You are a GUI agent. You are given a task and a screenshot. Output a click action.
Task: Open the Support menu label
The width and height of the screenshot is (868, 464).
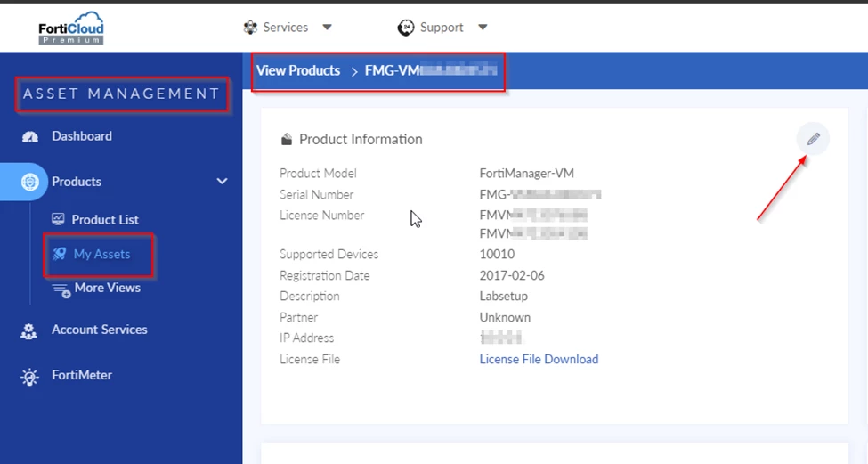[x=442, y=27]
